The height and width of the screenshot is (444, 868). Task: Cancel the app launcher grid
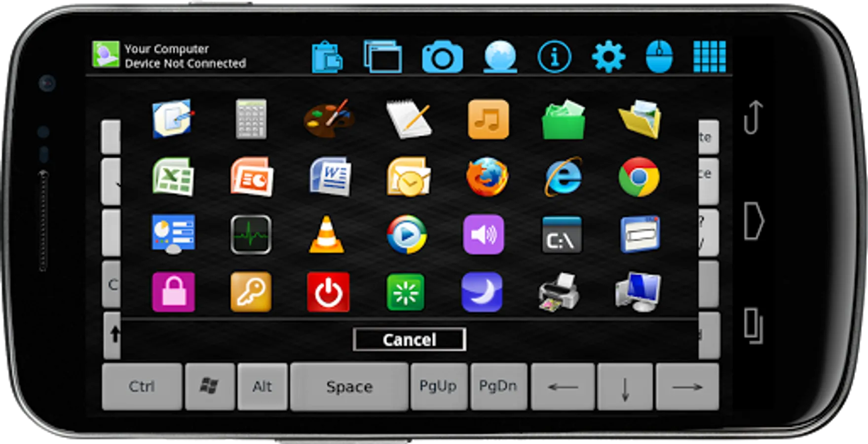pos(409,339)
